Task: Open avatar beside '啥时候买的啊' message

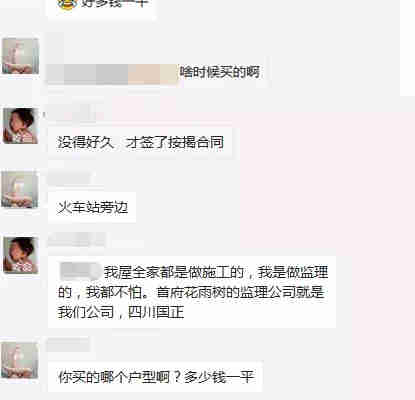Action: point(20,56)
